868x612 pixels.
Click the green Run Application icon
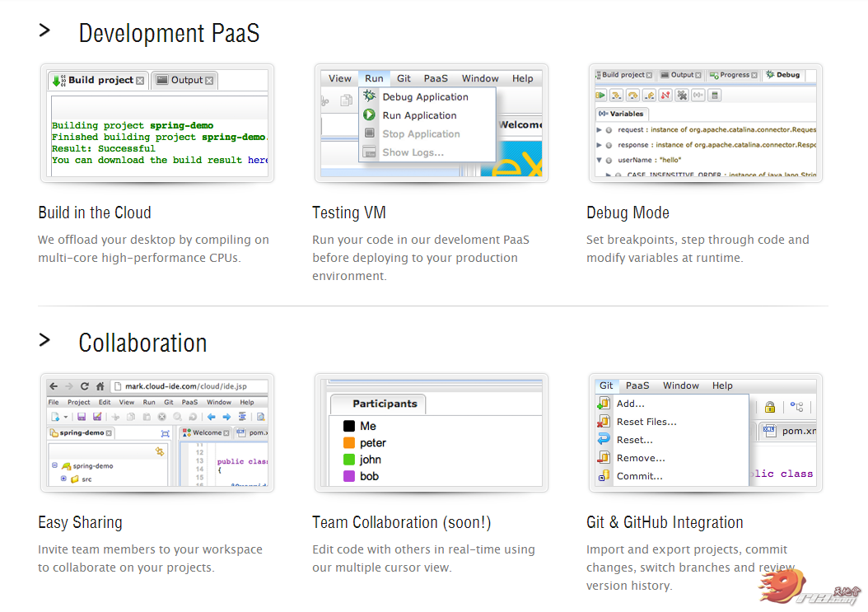370,115
